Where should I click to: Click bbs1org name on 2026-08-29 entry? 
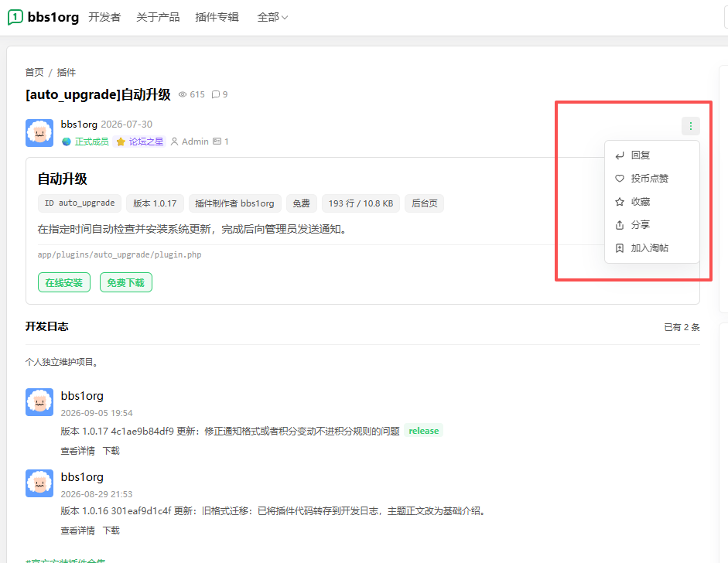(82, 477)
